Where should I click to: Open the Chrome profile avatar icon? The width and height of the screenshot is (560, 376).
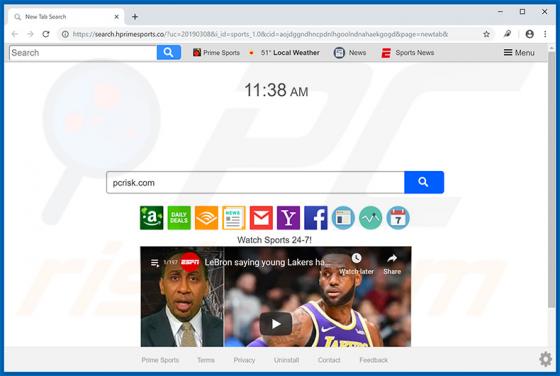point(530,34)
